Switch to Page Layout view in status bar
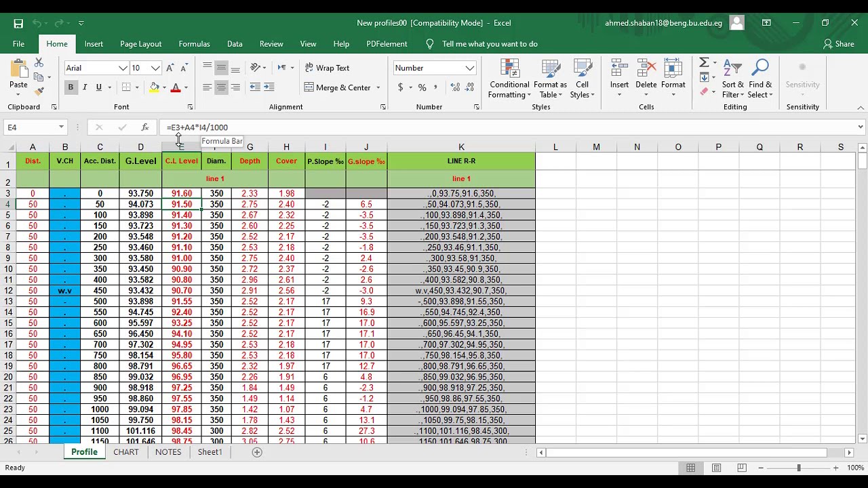This screenshot has height=488, width=868. (x=716, y=468)
